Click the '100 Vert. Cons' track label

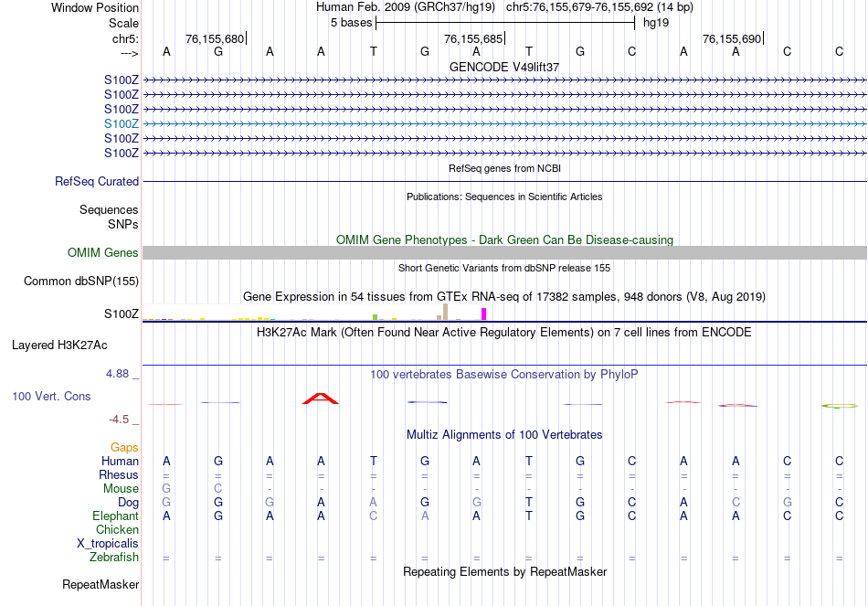(x=51, y=396)
